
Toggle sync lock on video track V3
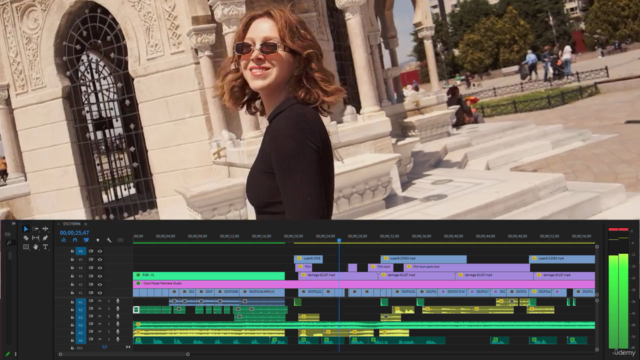(91, 276)
